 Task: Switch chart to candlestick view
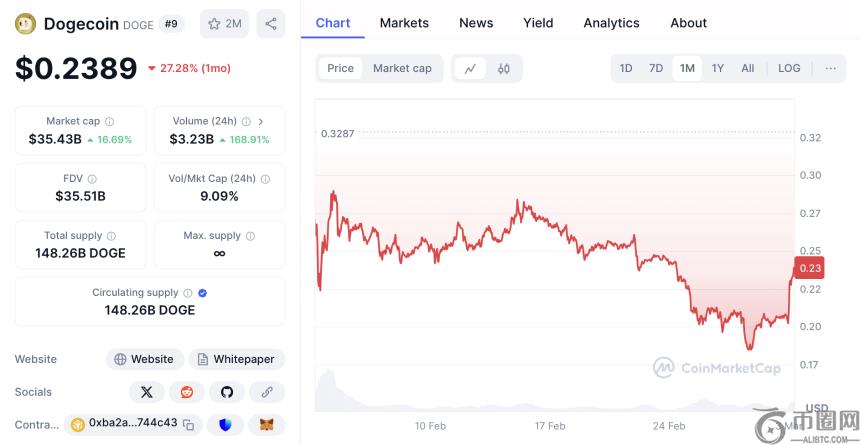click(x=504, y=68)
